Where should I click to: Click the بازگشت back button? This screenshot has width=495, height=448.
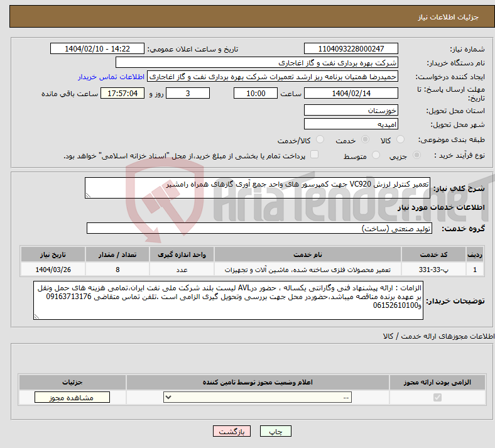tap(232, 431)
